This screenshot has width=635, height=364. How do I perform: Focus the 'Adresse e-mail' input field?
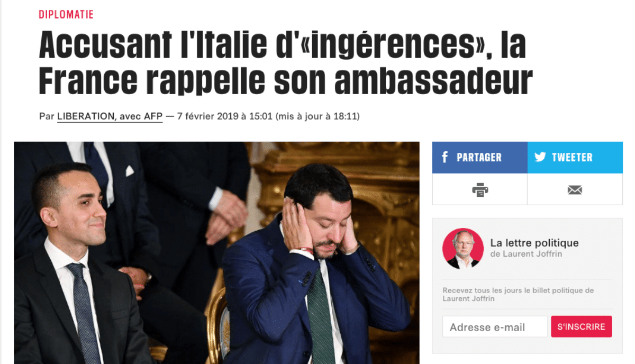(x=495, y=326)
